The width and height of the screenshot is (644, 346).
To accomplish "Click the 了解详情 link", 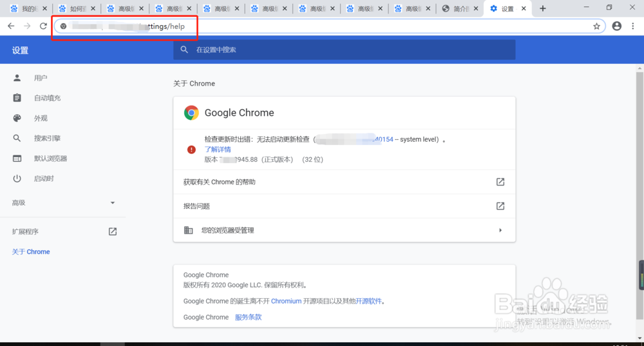I will (218, 149).
